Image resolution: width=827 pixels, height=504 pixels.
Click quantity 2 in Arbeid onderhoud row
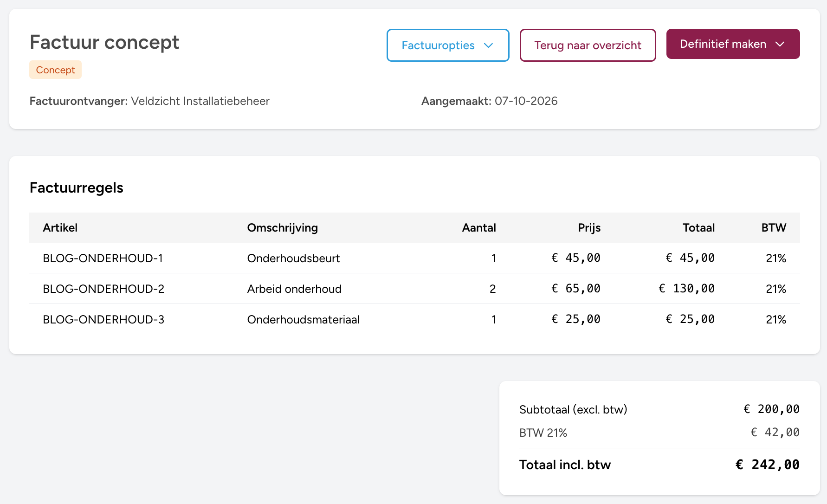coord(493,289)
